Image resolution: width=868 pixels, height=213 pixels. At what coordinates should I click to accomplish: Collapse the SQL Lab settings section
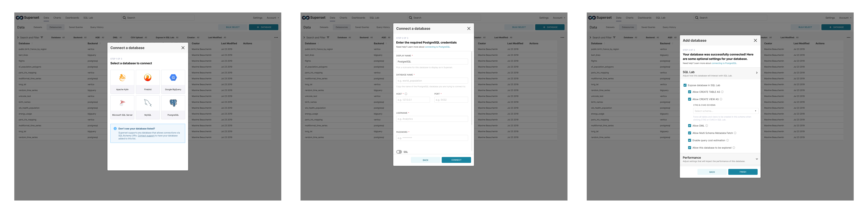coord(757,73)
